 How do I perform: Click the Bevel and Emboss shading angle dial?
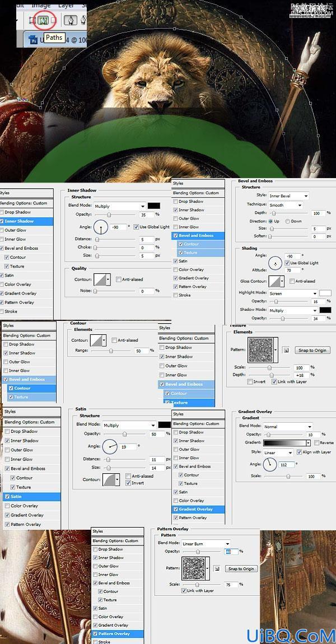(x=275, y=264)
